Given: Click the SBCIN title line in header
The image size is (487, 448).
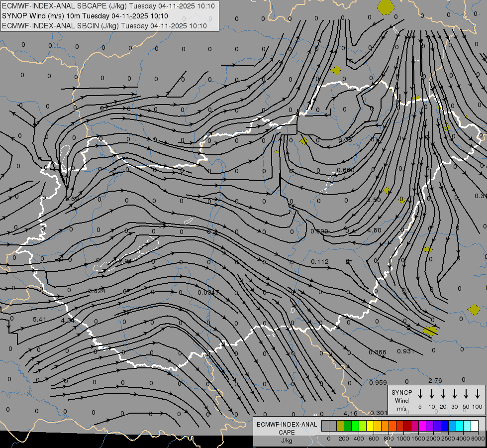Looking at the screenshot, I should [104, 26].
